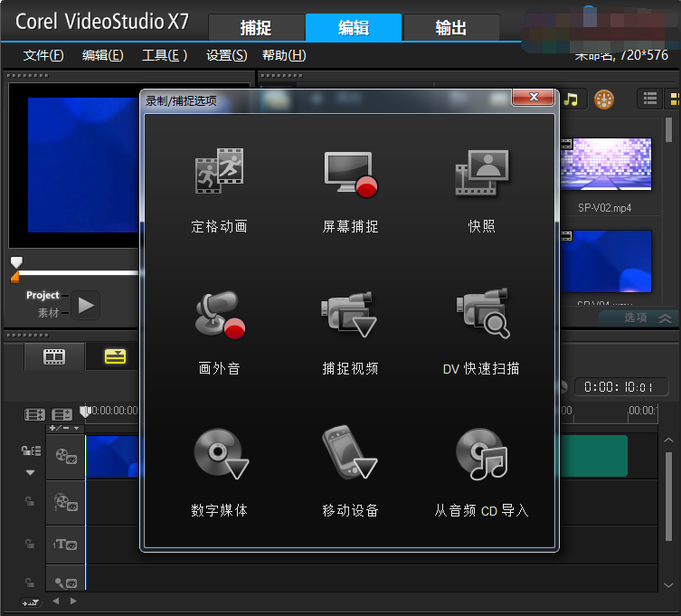Import from 数字媒体 digital media
Image resolution: width=681 pixels, height=616 pixels.
[219, 457]
